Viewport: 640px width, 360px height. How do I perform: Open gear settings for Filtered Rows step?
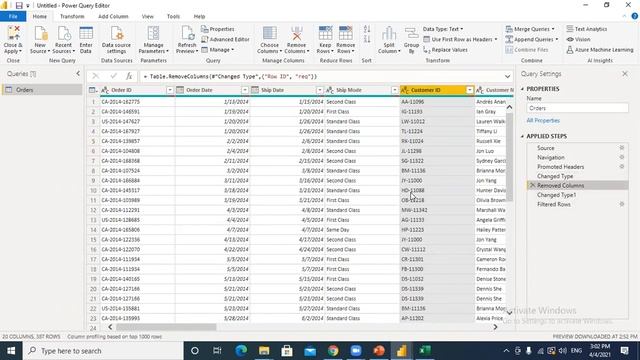tap(622, 204)
